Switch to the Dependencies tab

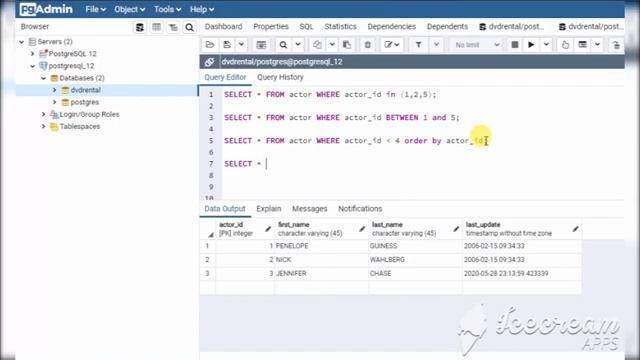(391, 27)
